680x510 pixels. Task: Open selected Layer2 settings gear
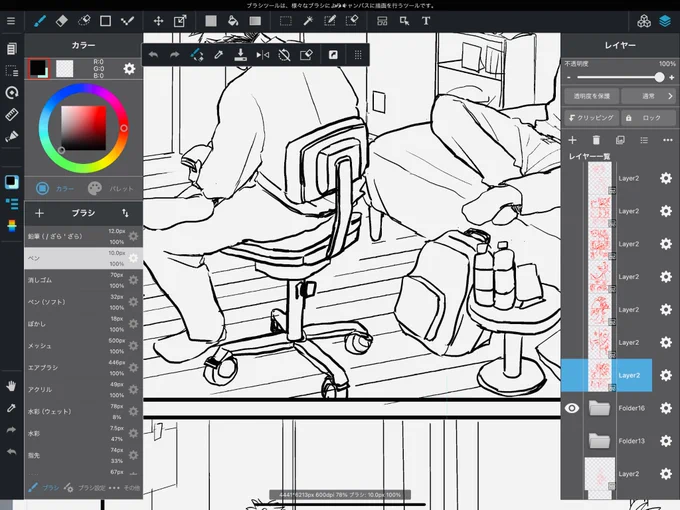coord(666,375)
